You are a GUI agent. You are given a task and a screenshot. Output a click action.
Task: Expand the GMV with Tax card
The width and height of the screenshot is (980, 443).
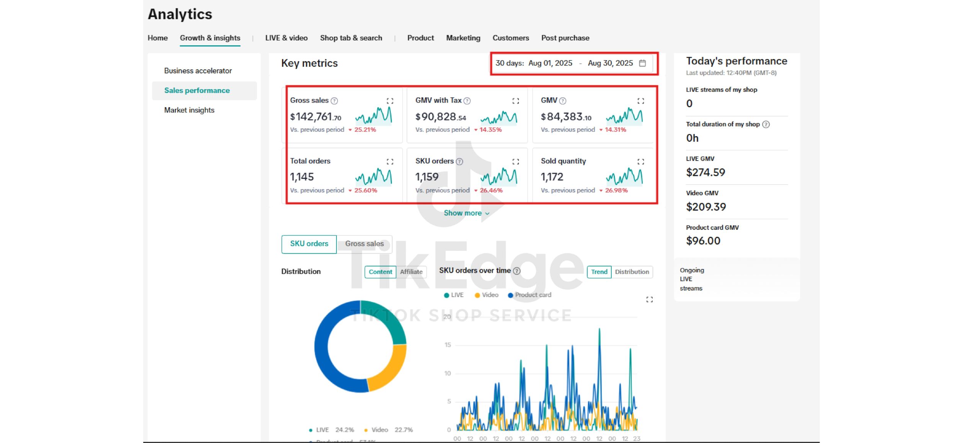(515, 101)
